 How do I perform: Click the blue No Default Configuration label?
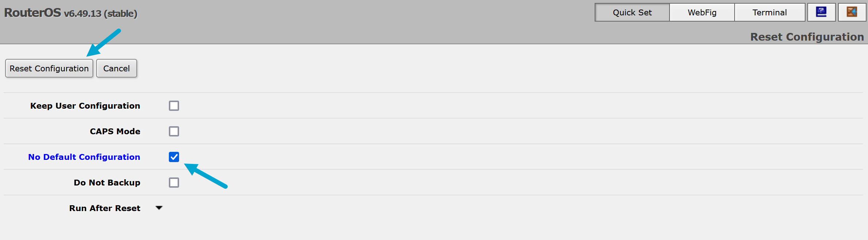[84, 157]
